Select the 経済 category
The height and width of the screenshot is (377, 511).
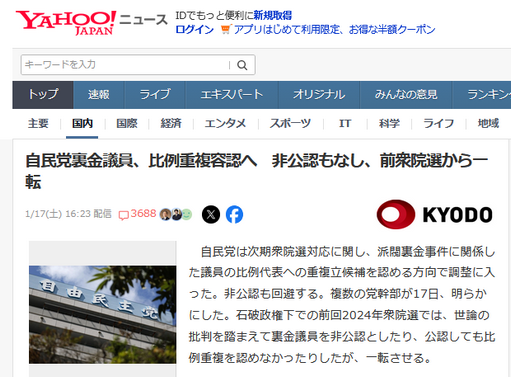coord(171,124)
